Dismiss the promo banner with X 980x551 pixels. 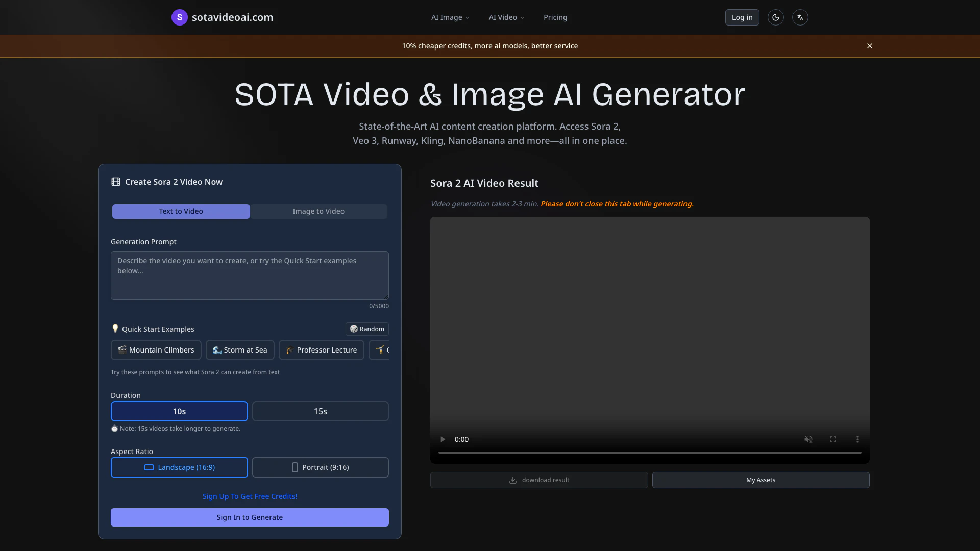pyautogui.click(x=869, y=46)
